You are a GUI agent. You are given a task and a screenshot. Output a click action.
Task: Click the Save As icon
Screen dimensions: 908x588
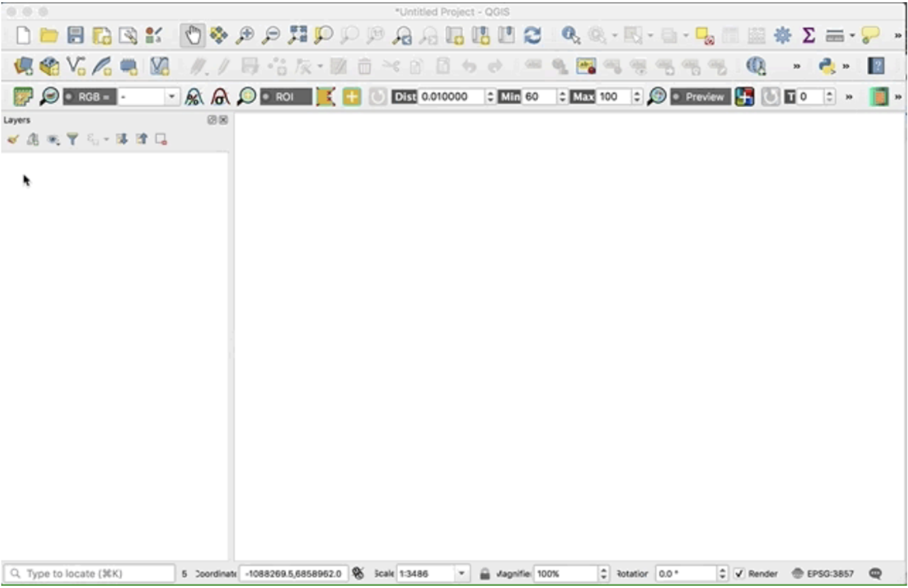point(102,35)
